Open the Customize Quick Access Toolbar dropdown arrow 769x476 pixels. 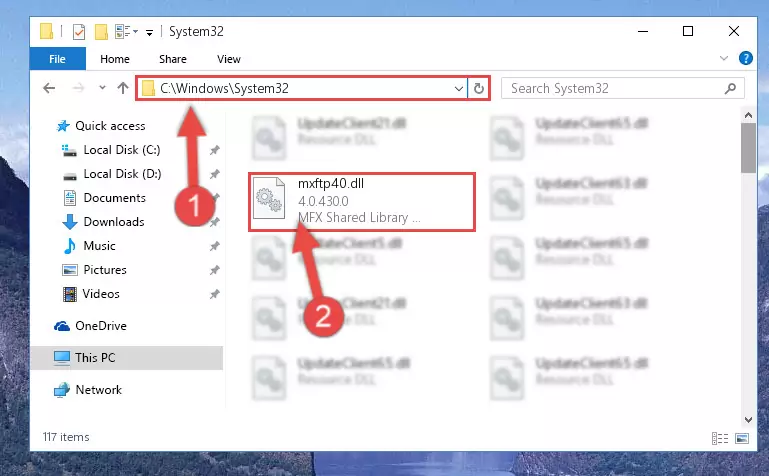(149, 32)
